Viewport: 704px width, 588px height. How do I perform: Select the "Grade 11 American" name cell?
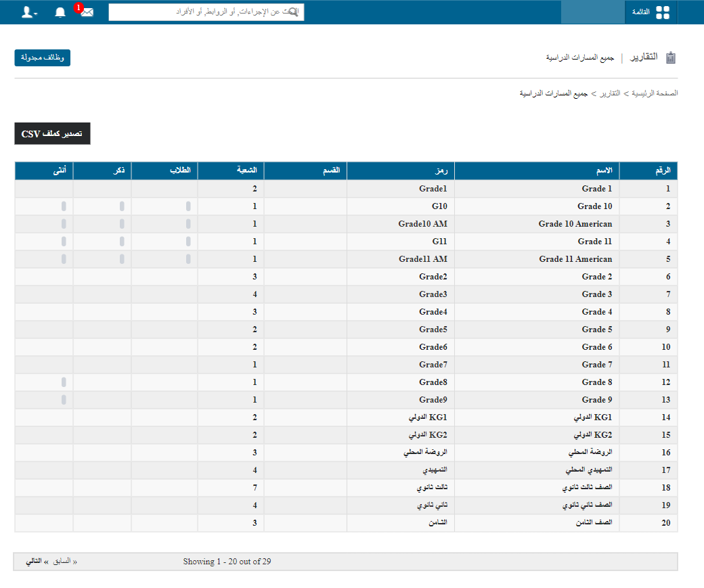[x=537, y=259]
